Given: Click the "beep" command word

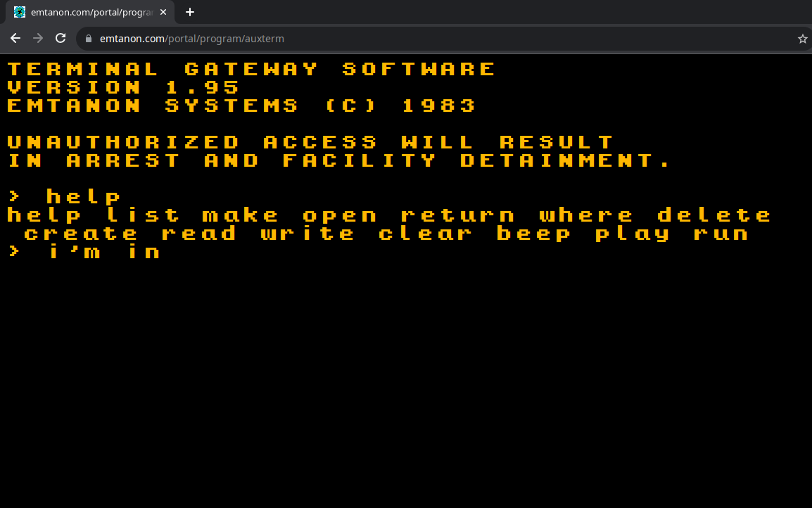Looking at the screenshot, I should click(x=534, y=233).
